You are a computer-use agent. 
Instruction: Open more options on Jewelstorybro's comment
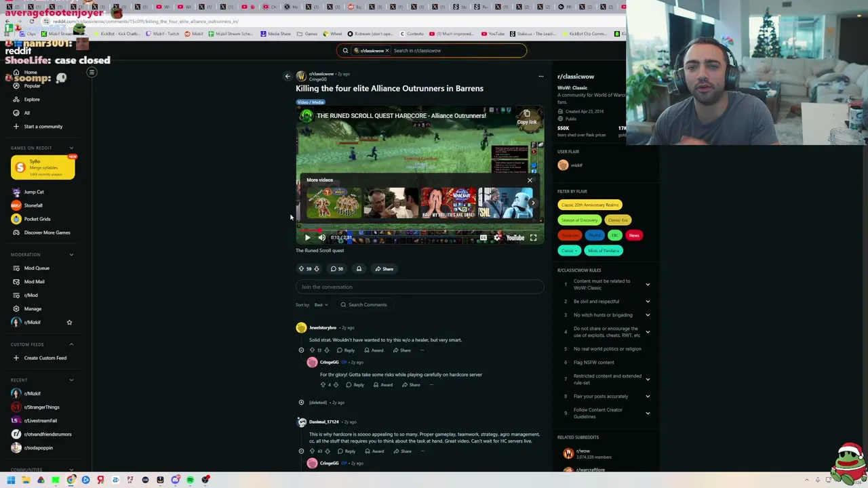pos(422,350)
